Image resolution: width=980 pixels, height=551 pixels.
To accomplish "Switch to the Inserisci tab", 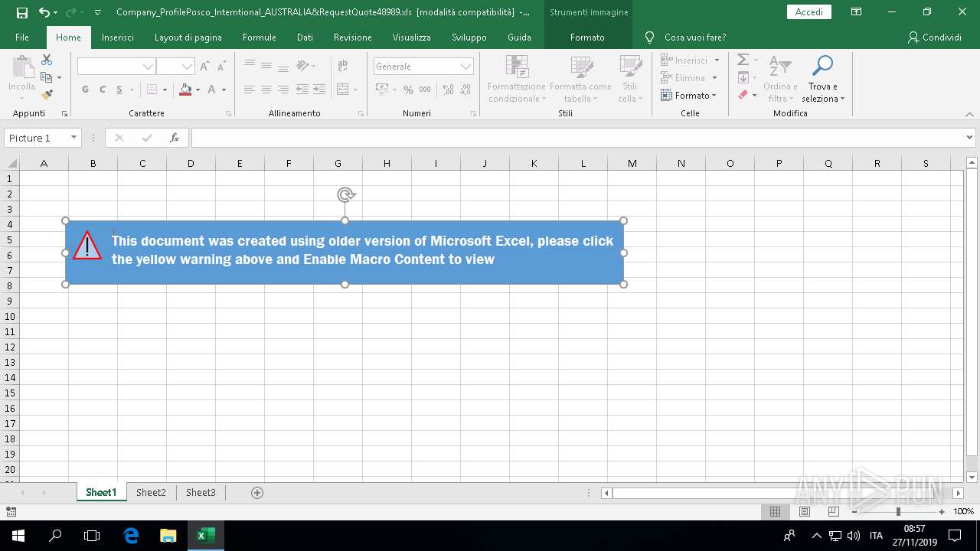I will (118, 37).
